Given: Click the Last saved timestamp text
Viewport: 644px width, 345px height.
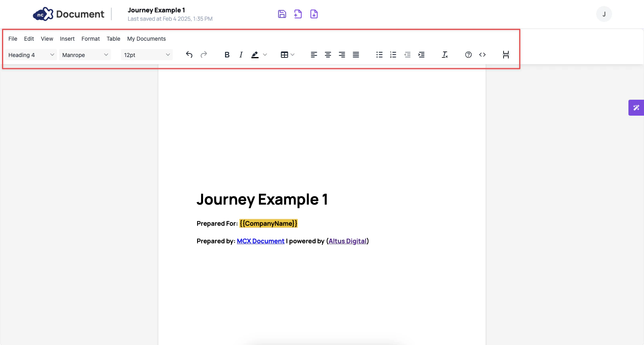Looking at the screenshot, I should coord(170,19).
